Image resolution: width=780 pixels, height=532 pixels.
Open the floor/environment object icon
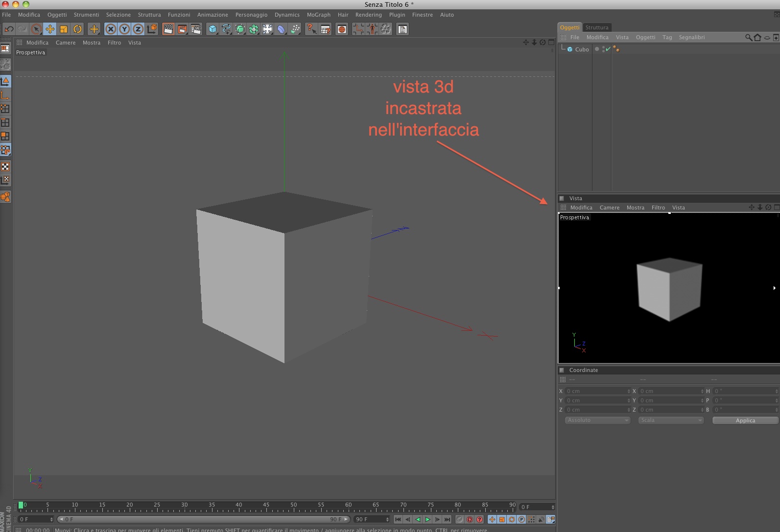point(281,29)
